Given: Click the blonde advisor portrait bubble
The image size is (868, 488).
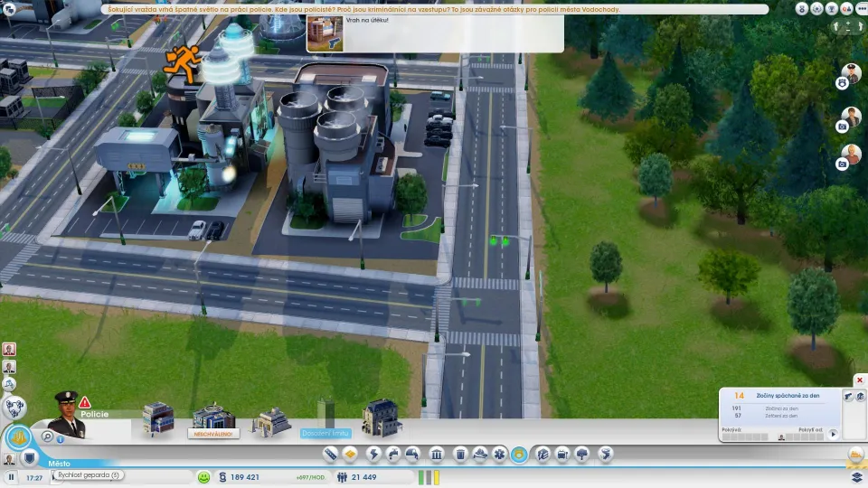Looking at the screenshot, I should click(x=852, y=154).
